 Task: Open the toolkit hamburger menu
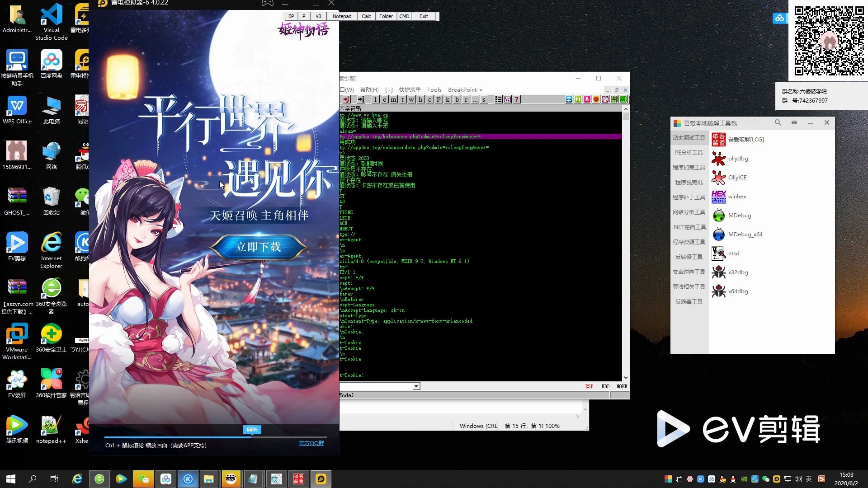point(794,122)
